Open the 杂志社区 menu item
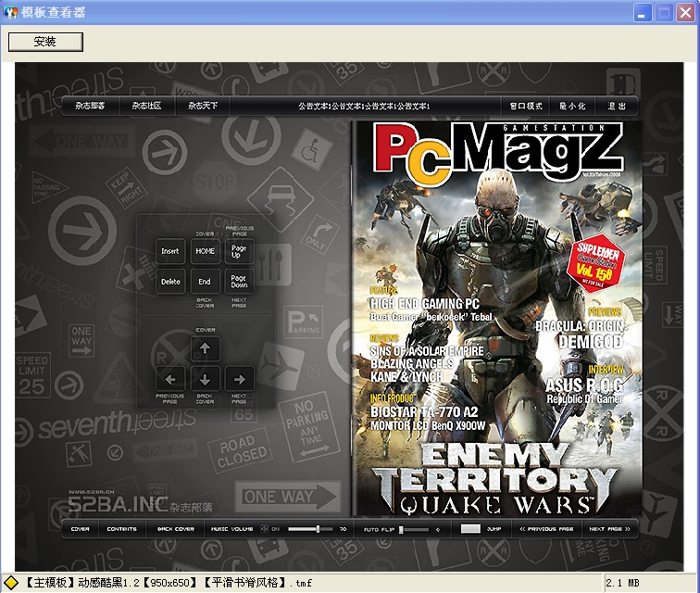This screenshot has height=593, width=700. (147, 106)
